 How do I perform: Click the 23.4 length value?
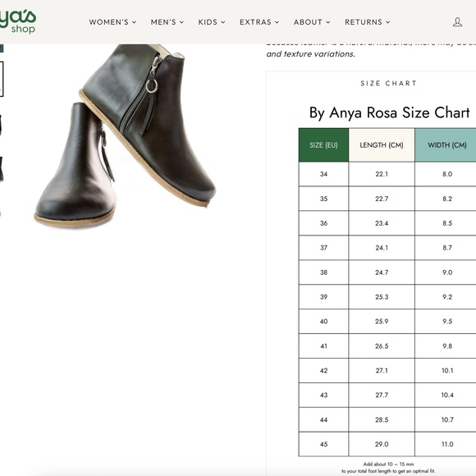click(x=382, y=223)
